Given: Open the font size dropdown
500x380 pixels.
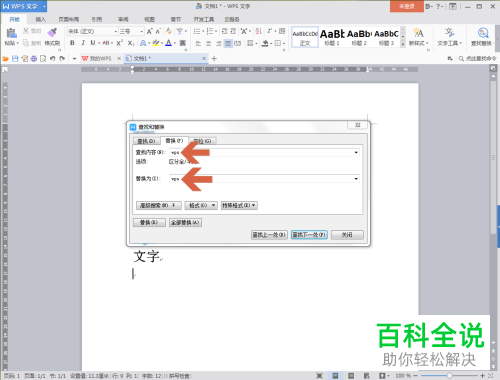Looking at the screenshot, I should point(142,31).
